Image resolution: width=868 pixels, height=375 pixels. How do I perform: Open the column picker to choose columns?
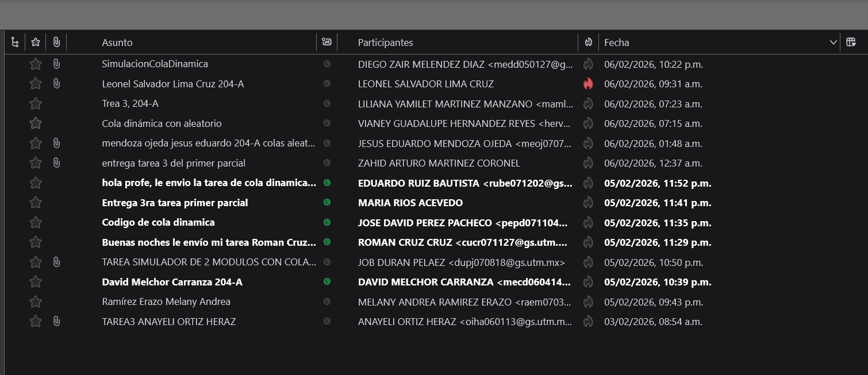[x=851, y=42]
